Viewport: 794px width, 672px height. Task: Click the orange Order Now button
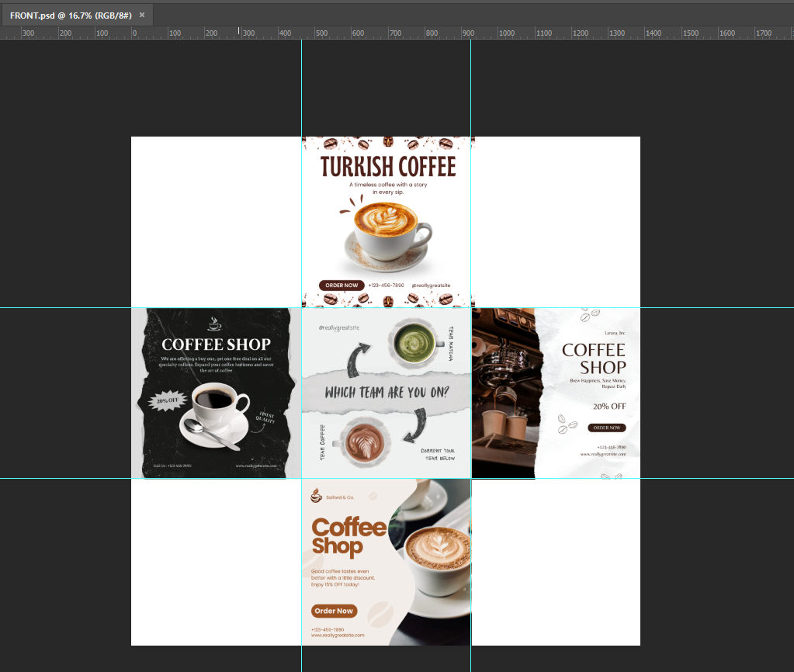(334, 611)
